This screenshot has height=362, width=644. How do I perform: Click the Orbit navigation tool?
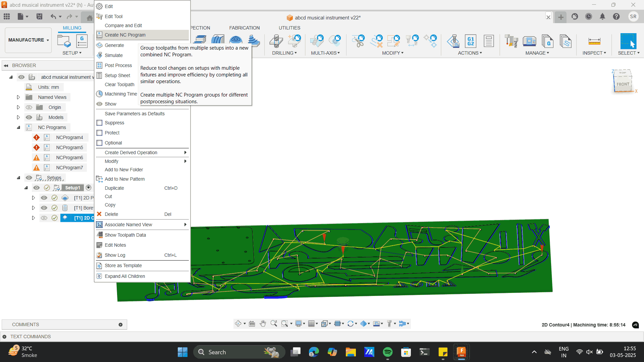[238, 323]
